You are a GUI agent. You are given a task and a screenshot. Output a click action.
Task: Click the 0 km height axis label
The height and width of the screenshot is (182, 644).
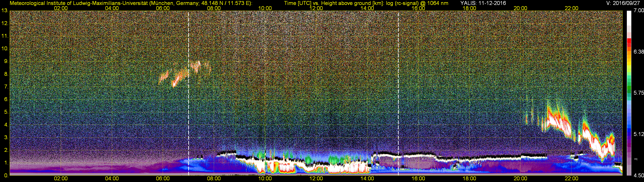[x=6, y=176]
